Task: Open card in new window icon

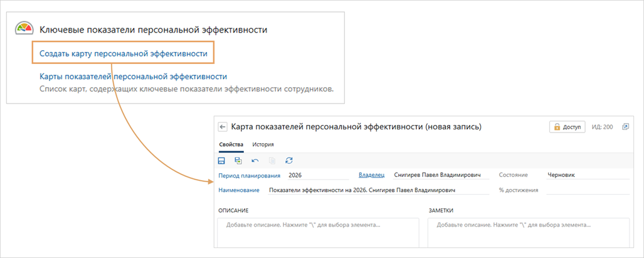Action: 625,127
